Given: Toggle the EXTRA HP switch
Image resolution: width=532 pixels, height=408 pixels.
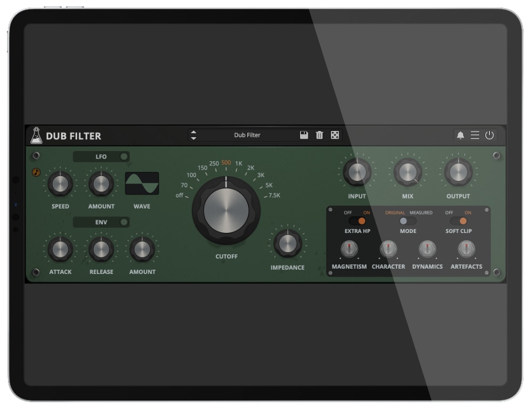Looking at the screenshot, I should pos(357,221).
